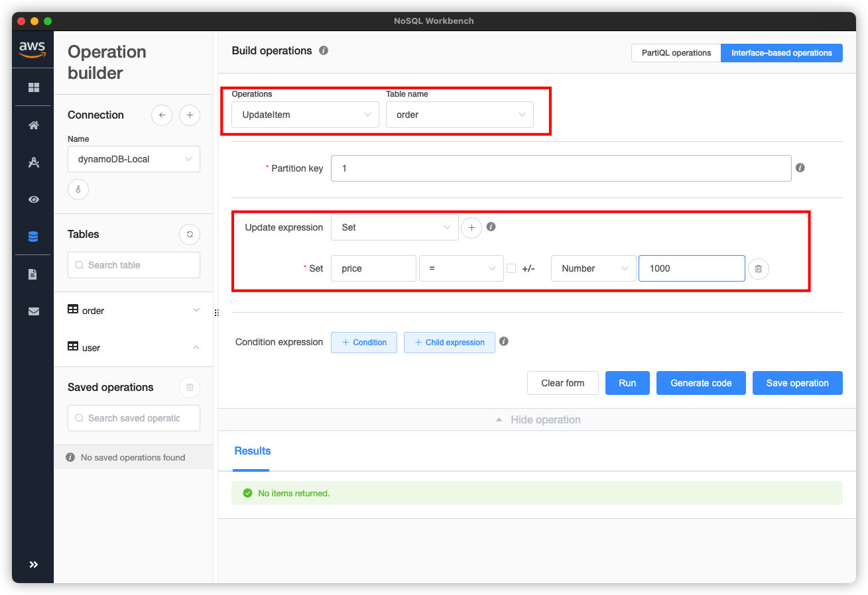Open the connection Name dropdown
Image resolution: width=868 pixels, height=595 pixels.
(x=134, y=159)
